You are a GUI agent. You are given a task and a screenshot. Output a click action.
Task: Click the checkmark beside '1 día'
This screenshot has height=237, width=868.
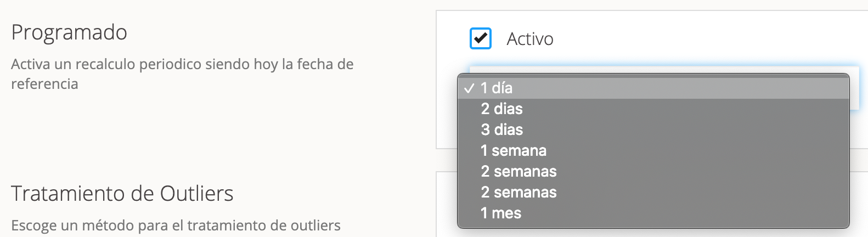469,88
